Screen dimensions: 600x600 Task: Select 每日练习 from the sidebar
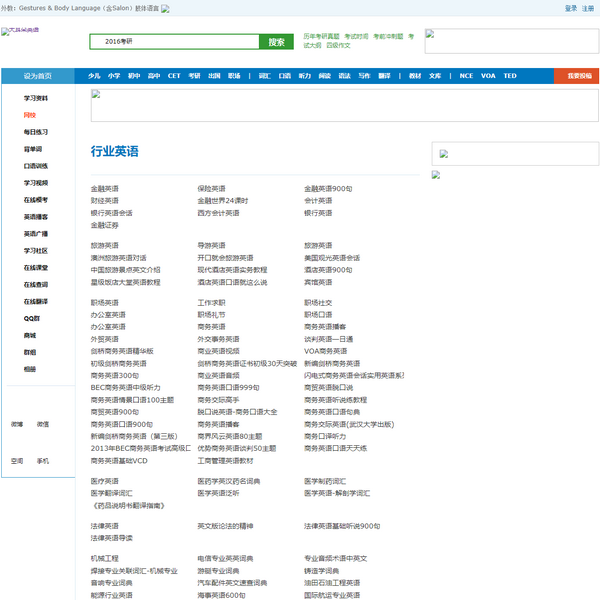[x=36, y=132]
